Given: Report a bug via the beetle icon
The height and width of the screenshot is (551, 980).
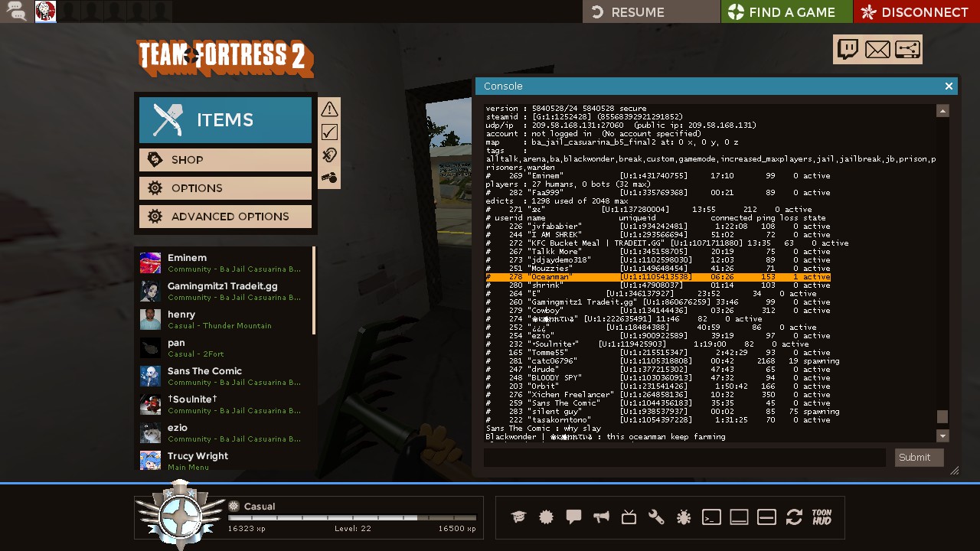Looking at the screenshot, I should pos(684,517).
